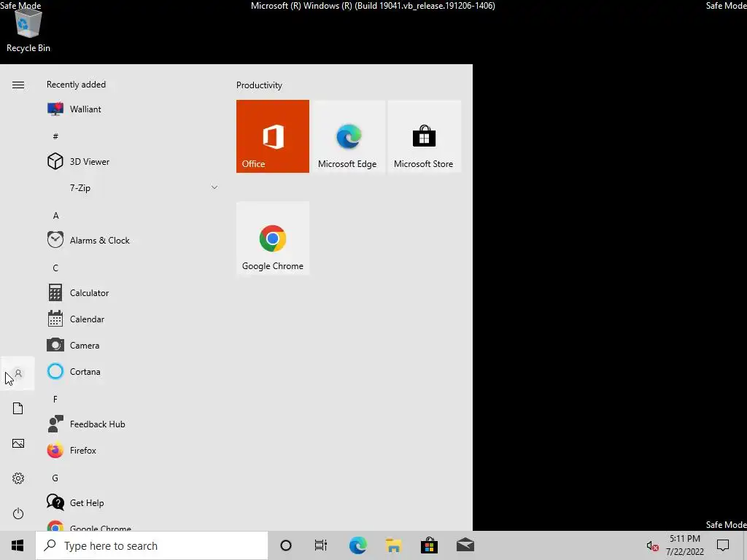Viewport: 747px width, 560px height.
Task: Open the Microsoft Edge tile
Action: tap(348, 136)
